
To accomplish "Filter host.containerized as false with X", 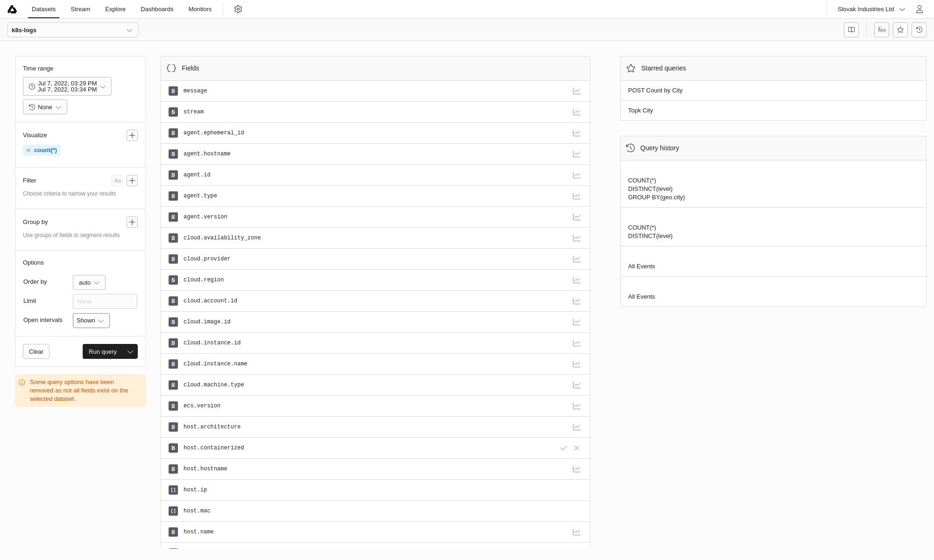I will 577,448.
